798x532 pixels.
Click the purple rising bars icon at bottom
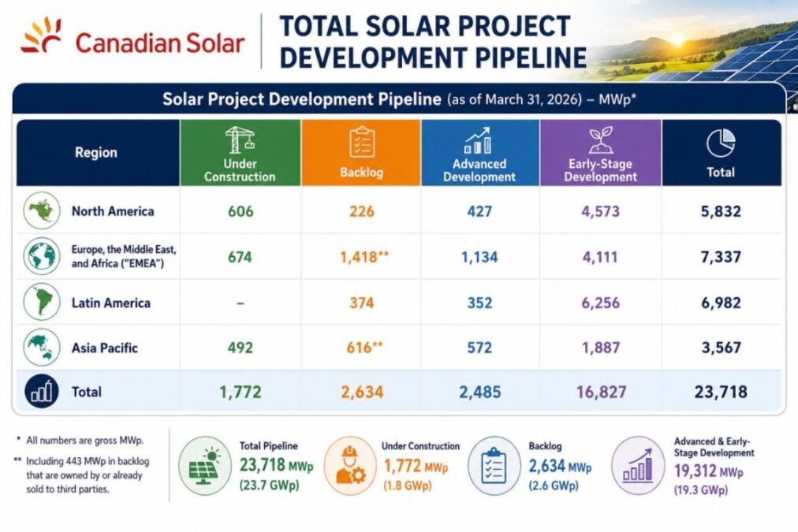pos(638,466)
